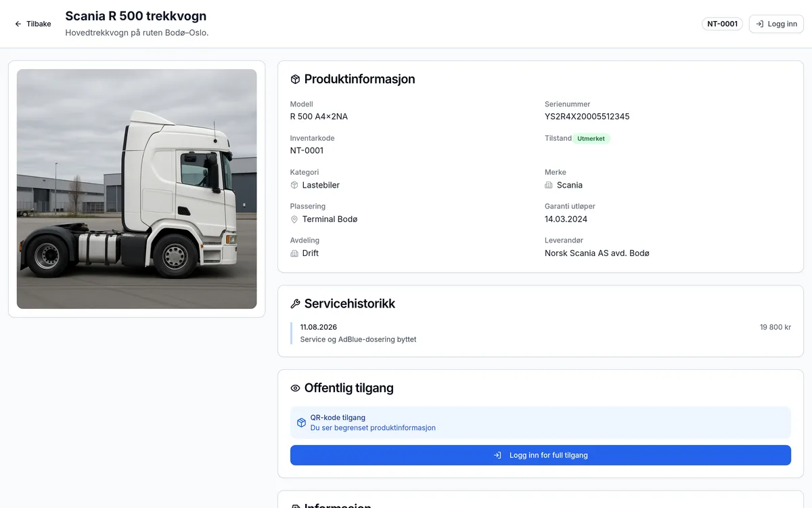The image size is (812, 508).
Task: Click the Offentlig tilgang section heading
Action: click(348, 388)
